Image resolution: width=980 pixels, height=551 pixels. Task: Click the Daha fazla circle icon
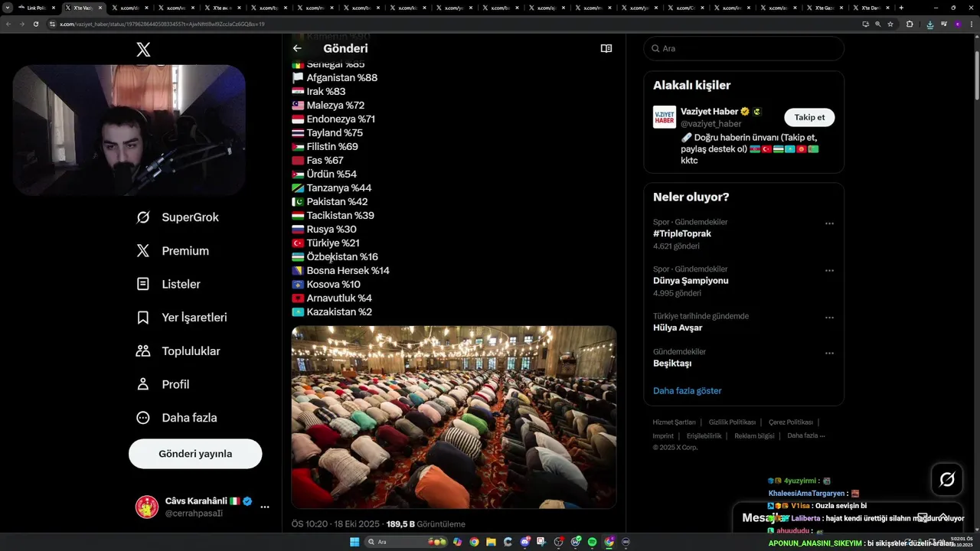pyautogui.click(x=143, y=418)
